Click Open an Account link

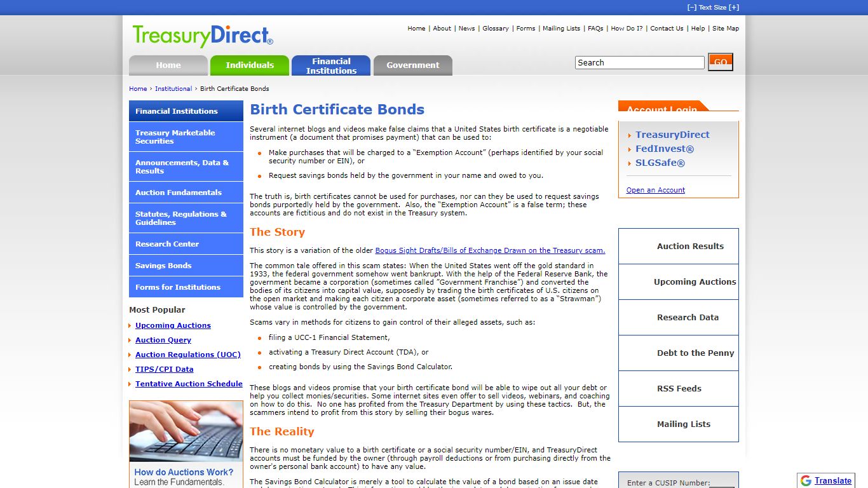pyautogui.click(x=656, y=190)
